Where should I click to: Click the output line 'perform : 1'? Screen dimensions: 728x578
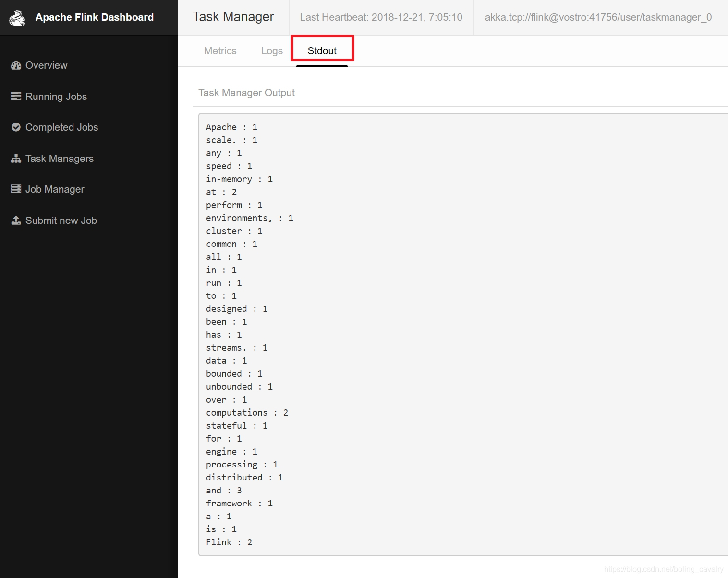pyautogui.click(x=234, y=205)
